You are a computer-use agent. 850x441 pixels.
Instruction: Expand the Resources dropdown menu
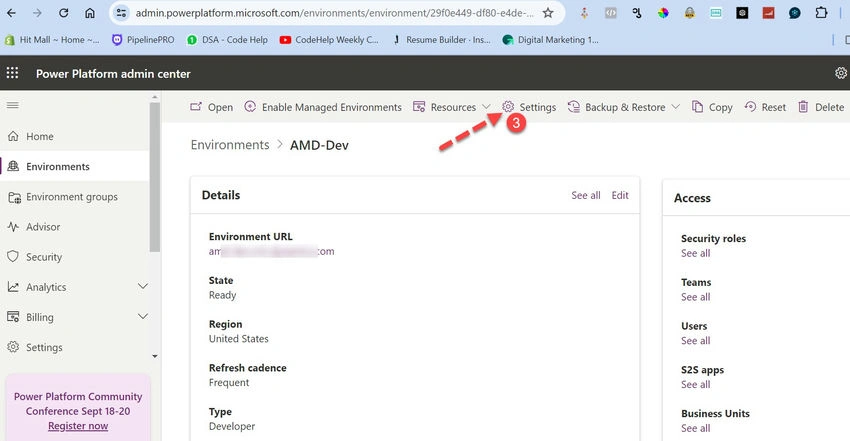(486, 107)
